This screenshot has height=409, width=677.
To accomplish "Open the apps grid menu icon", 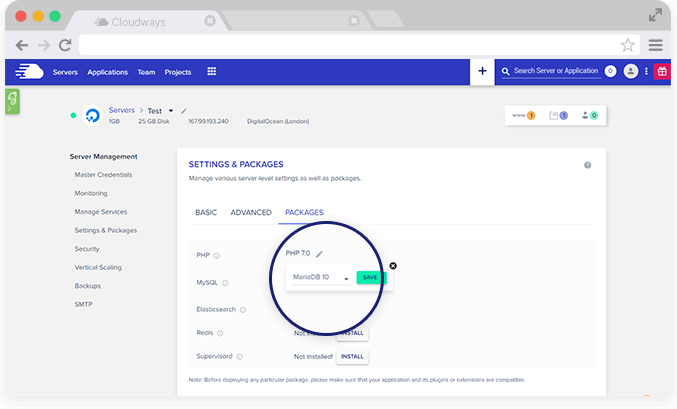I will pos(211,72).
